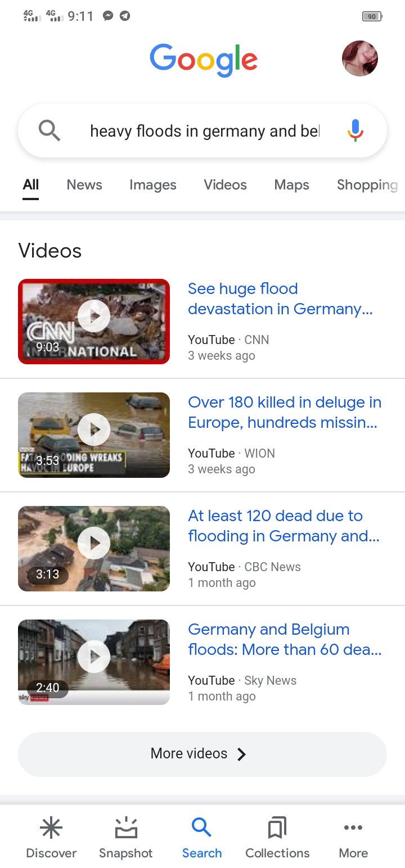Tap the search query text field

tap(205, 131)
